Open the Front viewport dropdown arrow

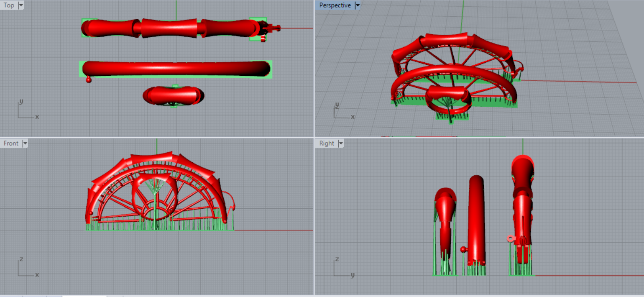(25, 143)
